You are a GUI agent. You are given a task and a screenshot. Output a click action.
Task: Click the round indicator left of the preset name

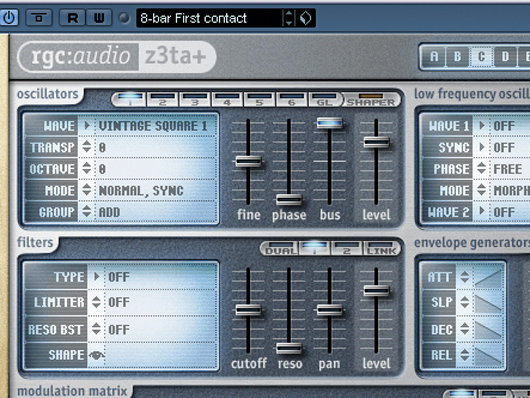(124, 18)
